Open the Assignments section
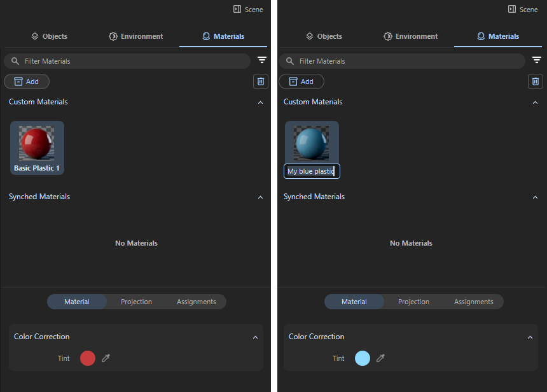The image size is (547, 392). (196, 302)
